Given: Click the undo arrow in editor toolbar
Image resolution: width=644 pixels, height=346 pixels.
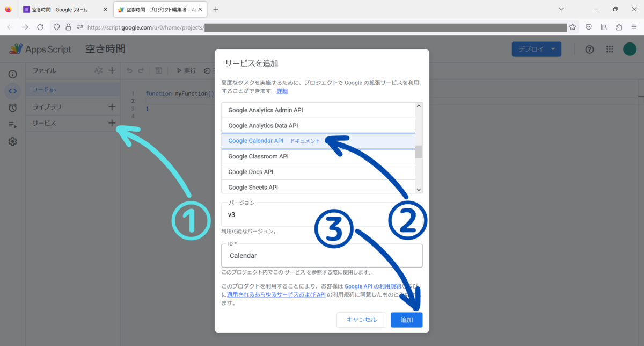Looking at the screenshot, I should tap(129, 70).
